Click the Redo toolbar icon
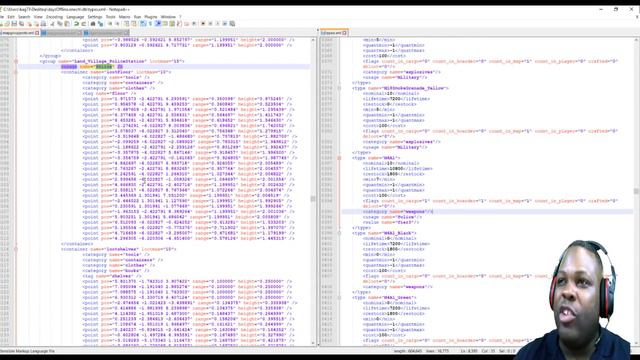This screenshot has width=640, height=360. 84,24
